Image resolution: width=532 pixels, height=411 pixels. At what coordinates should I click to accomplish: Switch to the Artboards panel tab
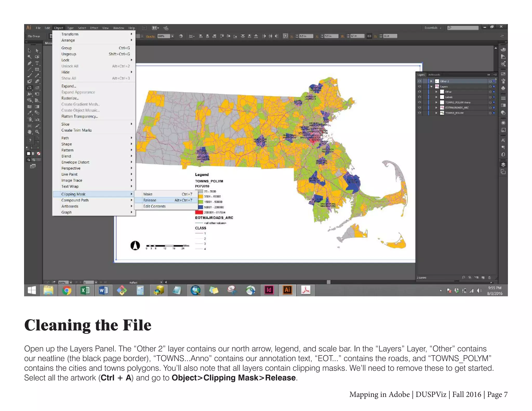coord(434,75)
